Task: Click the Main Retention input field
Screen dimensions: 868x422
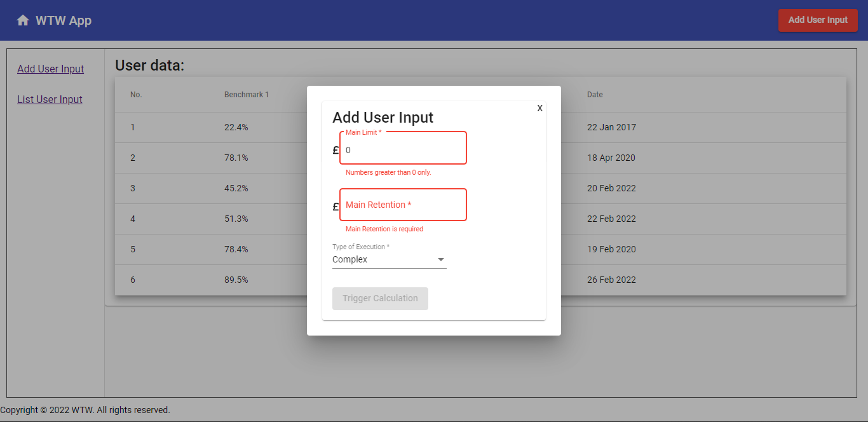Action: [x=402, y=205]
